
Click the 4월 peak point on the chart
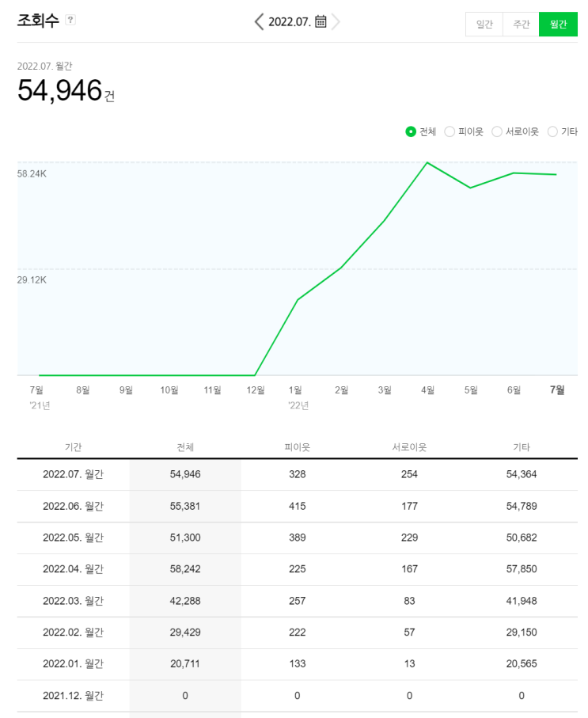point(427,162)
